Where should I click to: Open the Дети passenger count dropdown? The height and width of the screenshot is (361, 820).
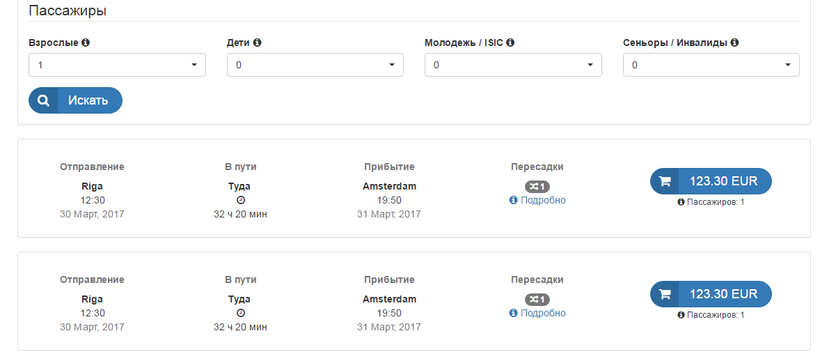tap(315, 65)
